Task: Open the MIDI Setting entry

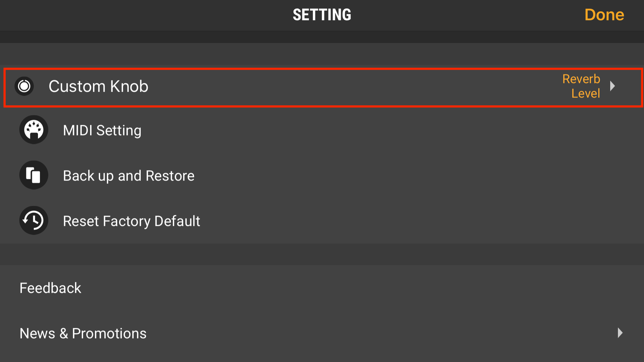Action: click(x=102, y=130)
